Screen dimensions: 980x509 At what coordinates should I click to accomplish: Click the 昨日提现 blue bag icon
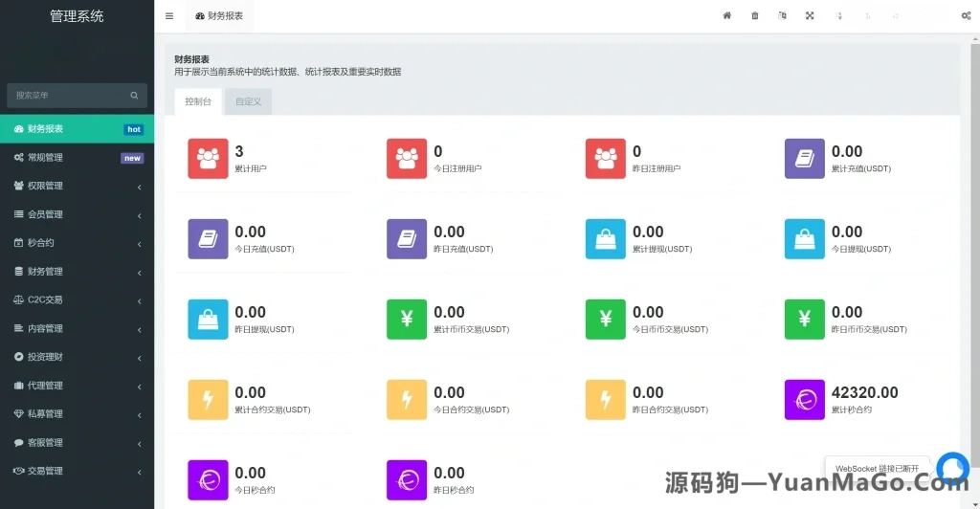coord(208,320)
